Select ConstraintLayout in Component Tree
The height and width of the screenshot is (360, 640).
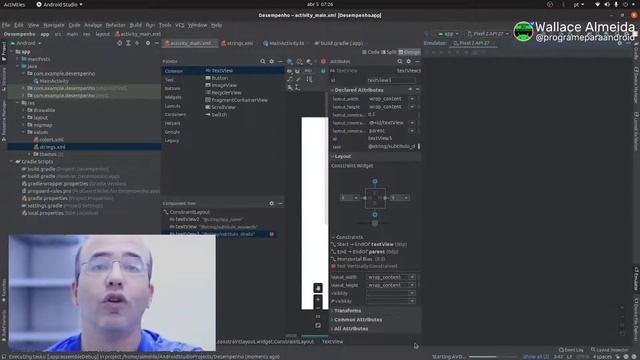[186, 212]
